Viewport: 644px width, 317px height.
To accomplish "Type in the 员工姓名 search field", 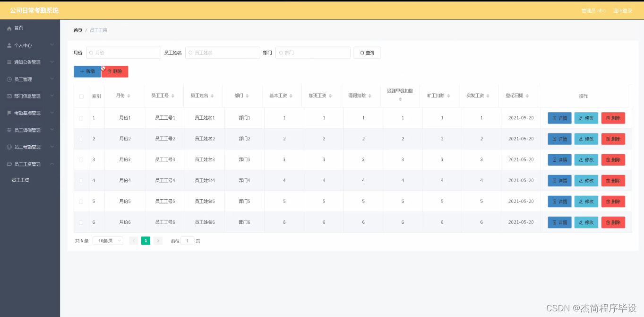I will click(222, 53).
